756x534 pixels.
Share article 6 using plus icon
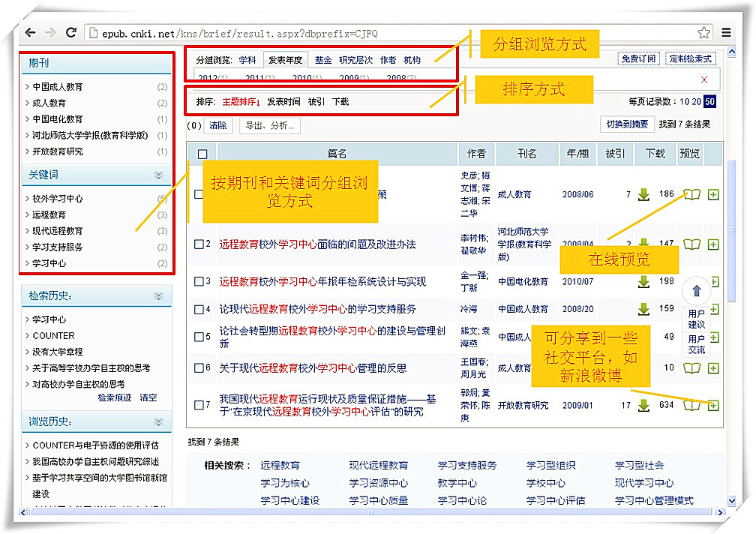pos(713,369)
